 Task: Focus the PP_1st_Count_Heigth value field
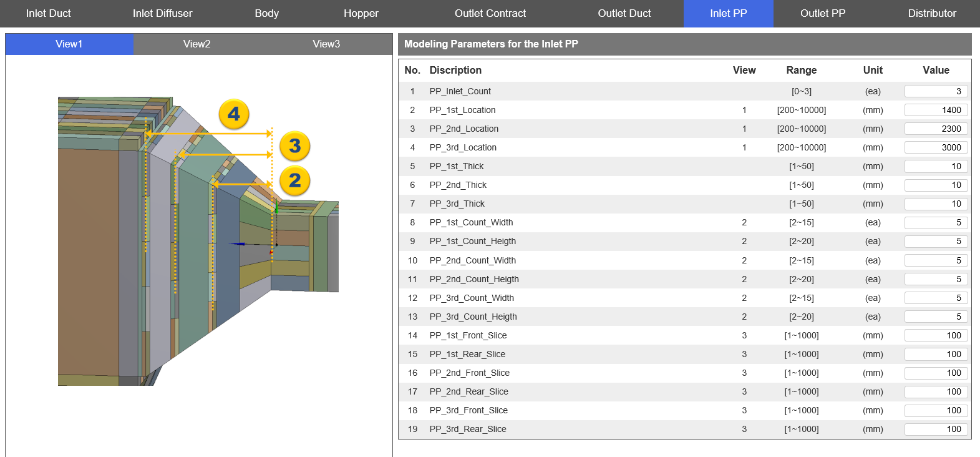coord(936,241)
